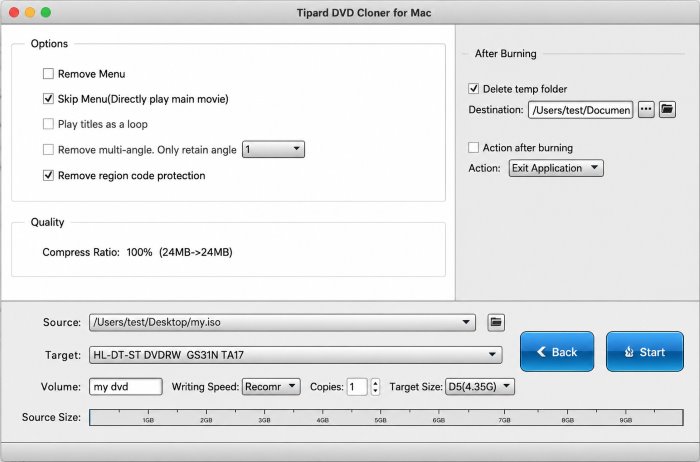Click the Destination path text field
Viewport: 700px width, 462px height.
tap(580, 110)
